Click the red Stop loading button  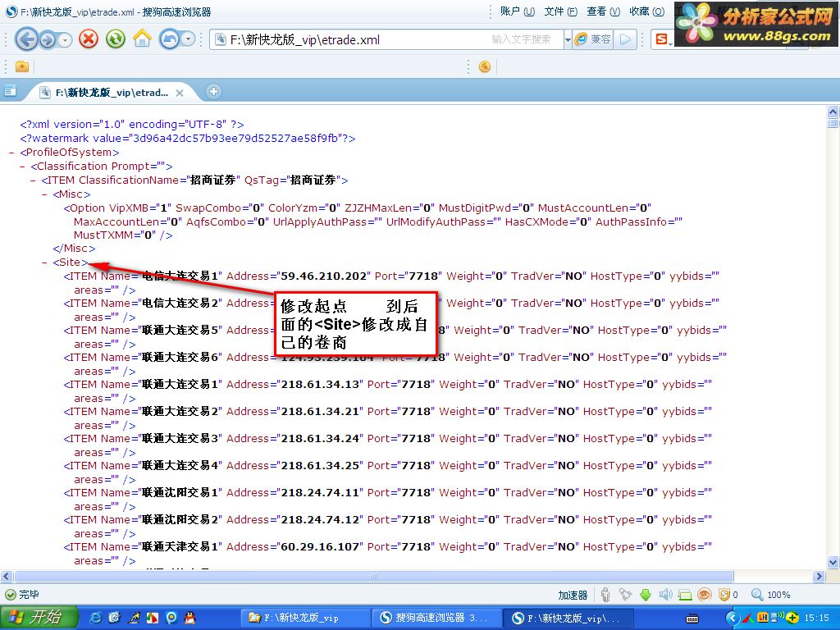(89, 39)
